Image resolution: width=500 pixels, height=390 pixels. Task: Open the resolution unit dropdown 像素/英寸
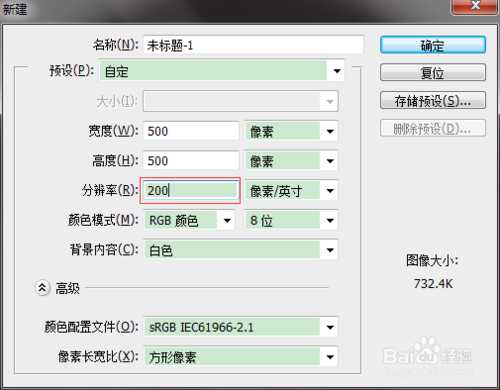tap(292, 191)
